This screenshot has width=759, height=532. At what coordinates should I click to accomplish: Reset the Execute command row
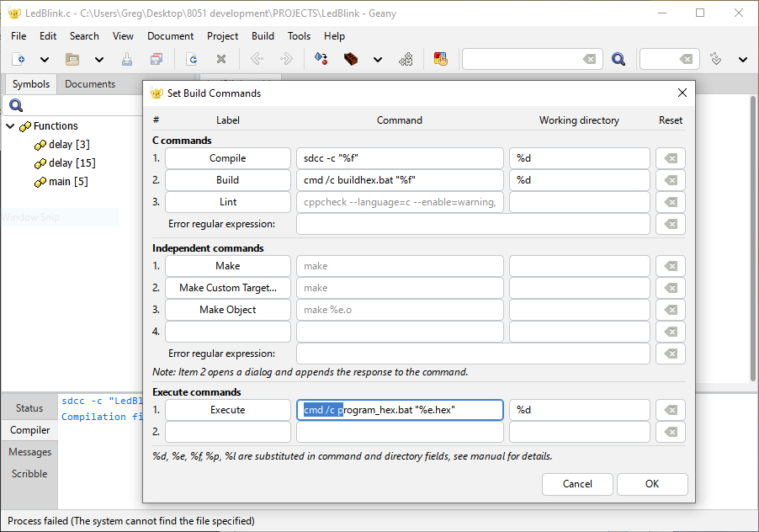(671, 410)
